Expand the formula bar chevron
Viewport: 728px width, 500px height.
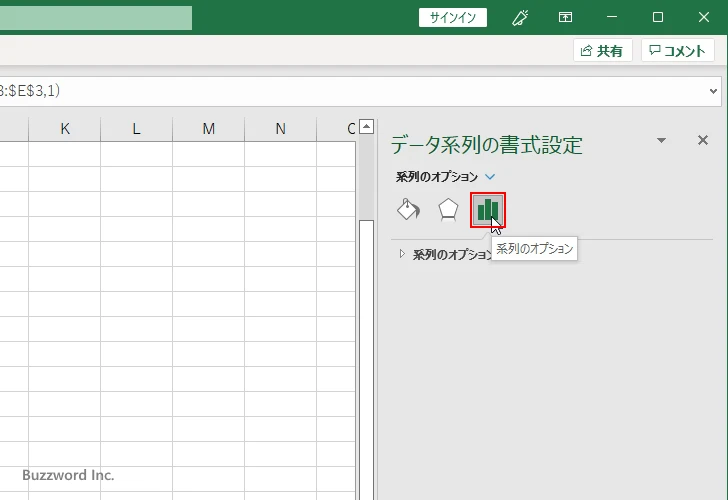pos(713,91)
